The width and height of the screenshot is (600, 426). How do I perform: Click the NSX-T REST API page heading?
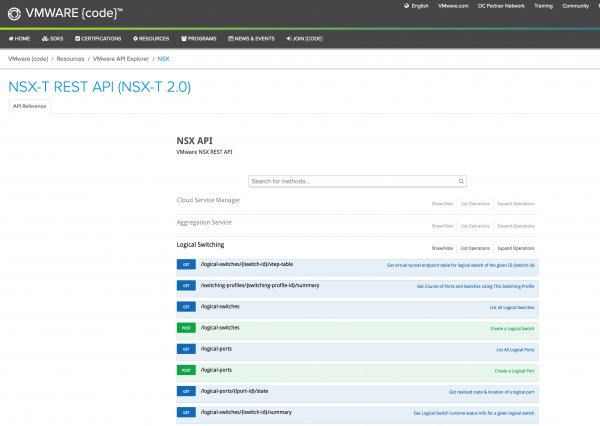click(99, 87)
